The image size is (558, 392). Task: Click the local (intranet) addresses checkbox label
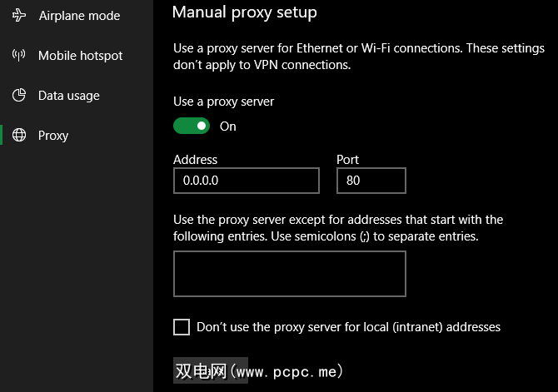pos(348,327)
